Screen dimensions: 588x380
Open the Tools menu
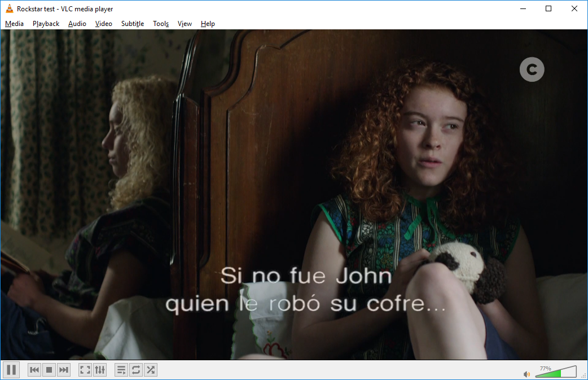pyautogui.click(x=161, y=24)
